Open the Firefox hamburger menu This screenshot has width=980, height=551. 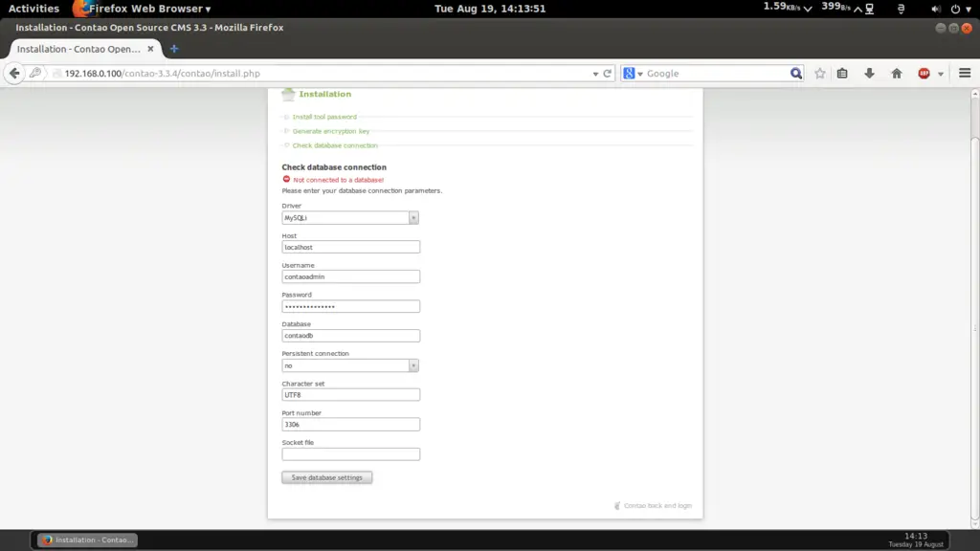point(965,73)
